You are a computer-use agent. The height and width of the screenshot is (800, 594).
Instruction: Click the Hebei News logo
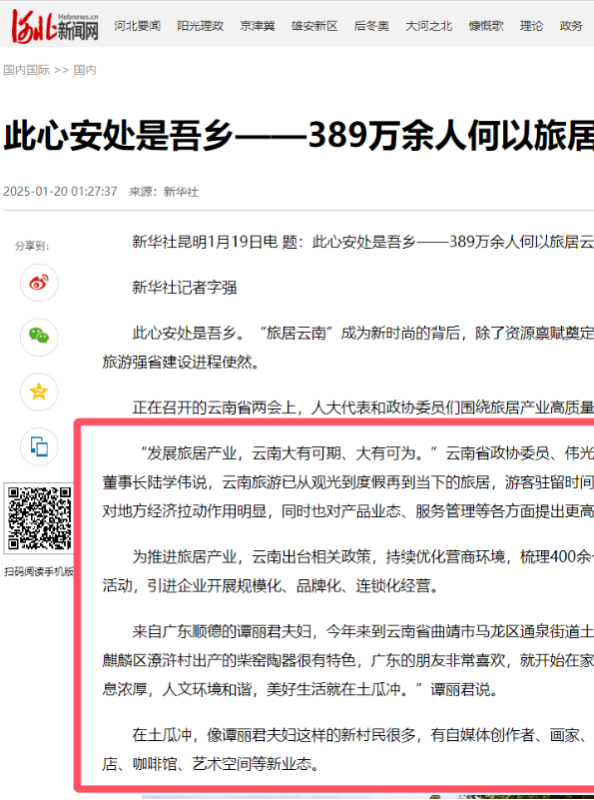[55, 26]
